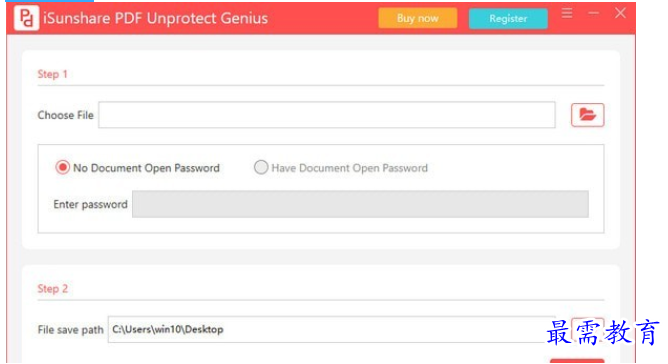Click the greyed Enter password field

(x=360, y=204)
